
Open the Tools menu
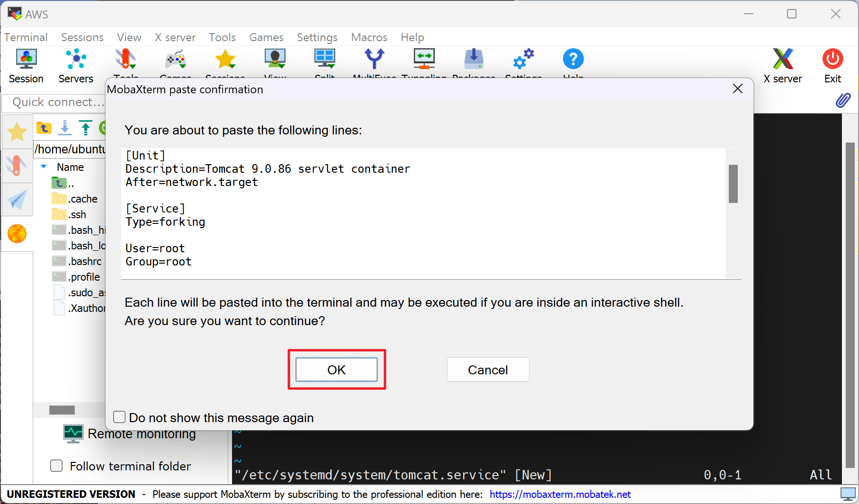223,37
